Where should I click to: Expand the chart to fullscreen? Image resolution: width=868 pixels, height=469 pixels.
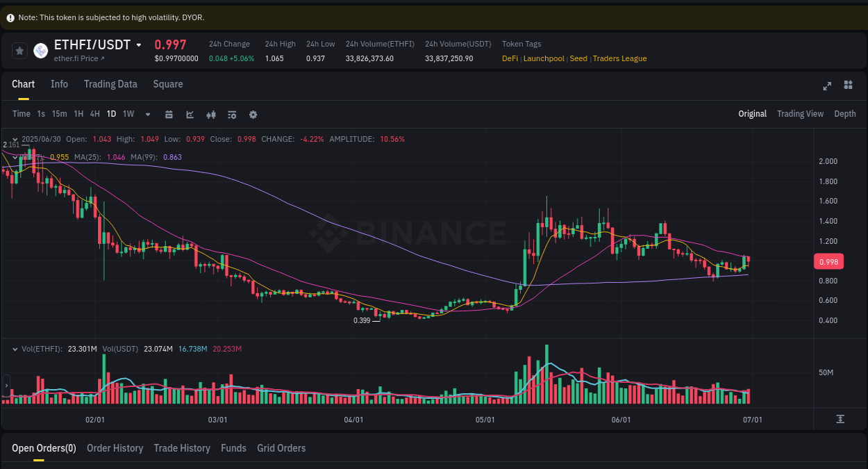(x=827, y=86)
